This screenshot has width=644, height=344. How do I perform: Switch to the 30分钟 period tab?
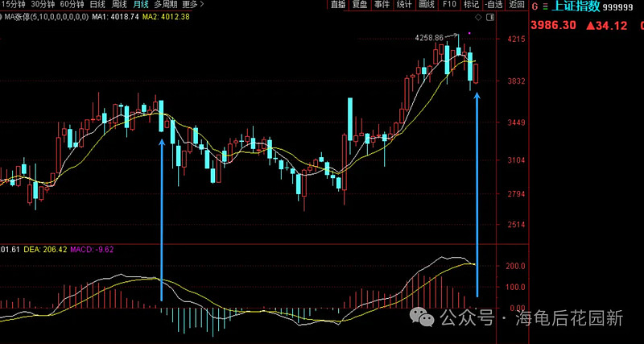43,5
